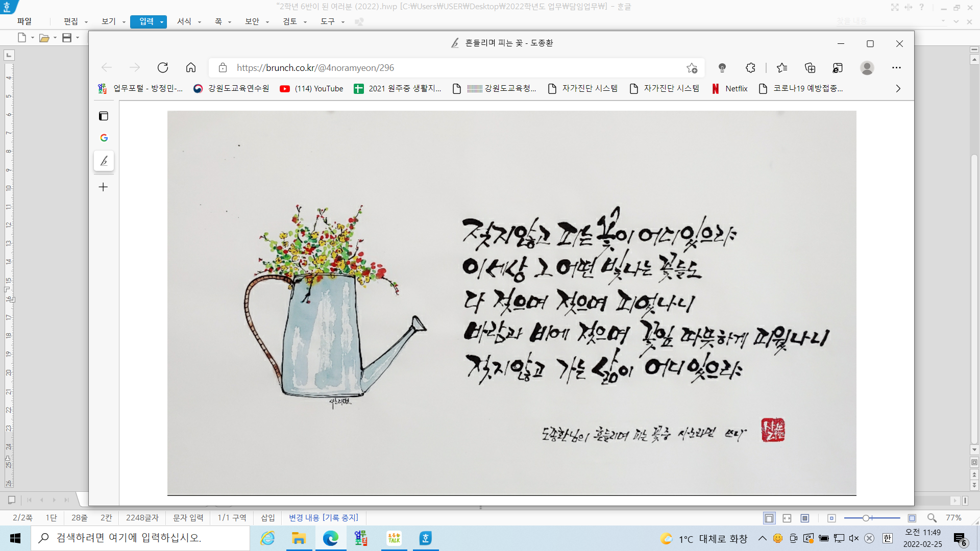The width and height of the screenshot is (980, 551).
Task: Open the 파일 menu in Hangul
Action: coord(24,21)
